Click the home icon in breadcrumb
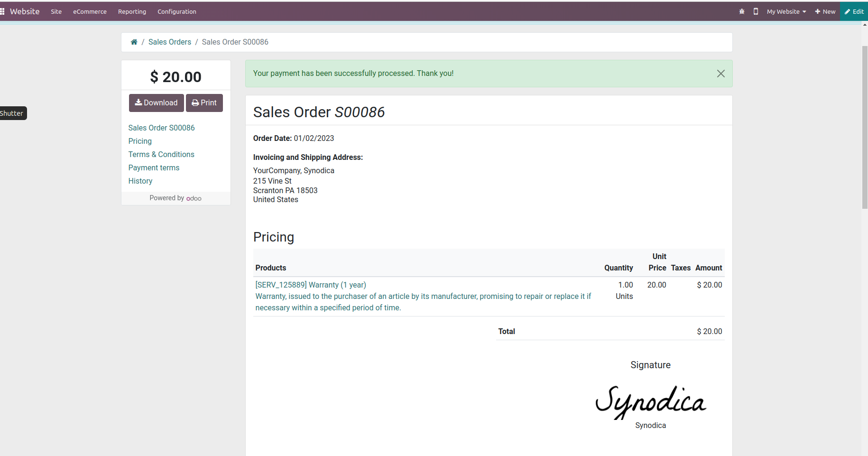This screenshot has height=456, width=868. click(x=134, y=42)
